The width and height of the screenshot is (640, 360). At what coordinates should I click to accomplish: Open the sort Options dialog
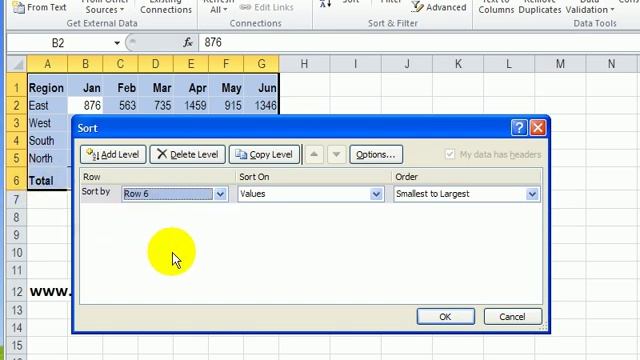[376, 155]
